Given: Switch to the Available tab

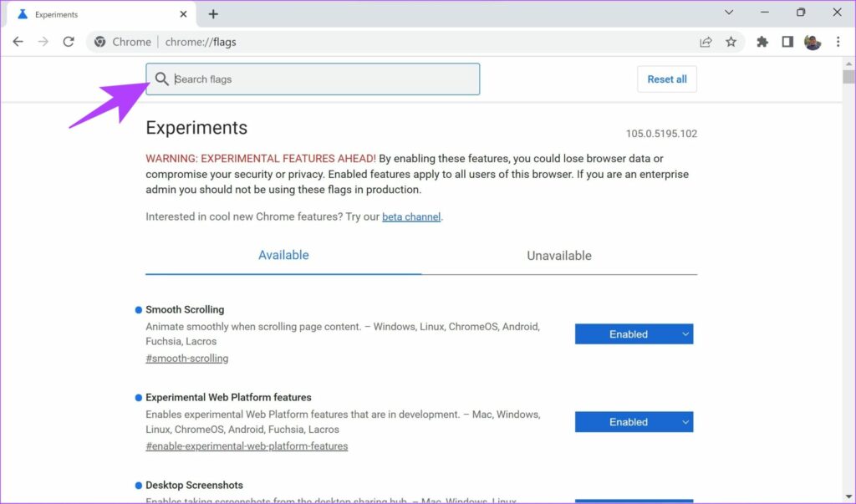Looking at the screenshot, I should coord(283,255).
